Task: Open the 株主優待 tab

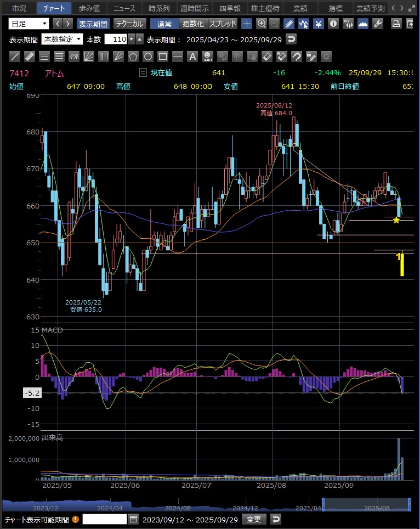Action: [x=265, y=8]
